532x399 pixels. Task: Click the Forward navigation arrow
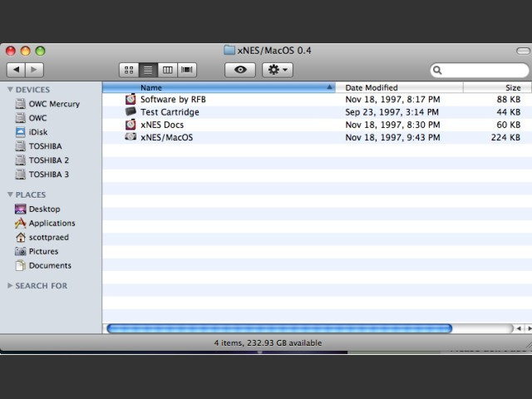(37, 70)
